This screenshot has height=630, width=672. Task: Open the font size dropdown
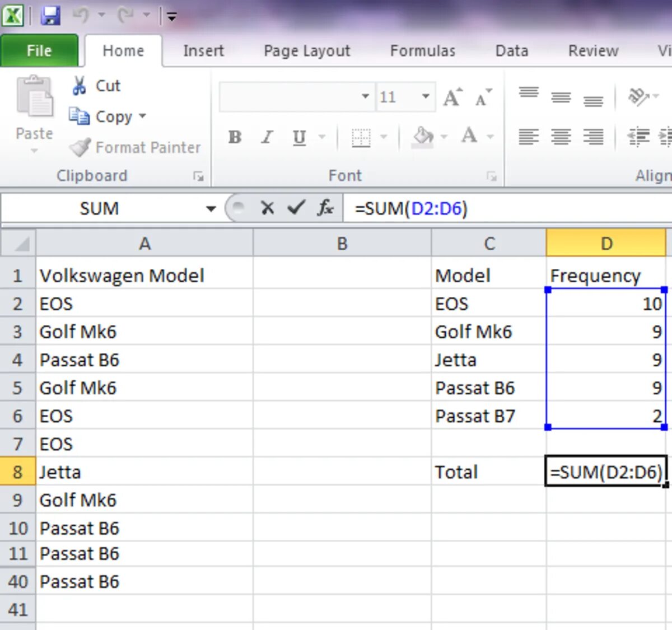pos(426,97)
